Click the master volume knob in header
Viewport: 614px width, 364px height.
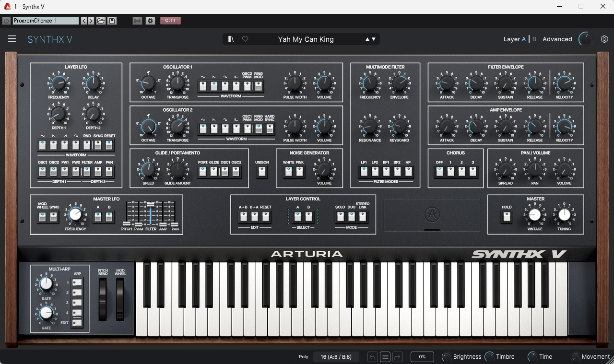click(x=585, y=39)
